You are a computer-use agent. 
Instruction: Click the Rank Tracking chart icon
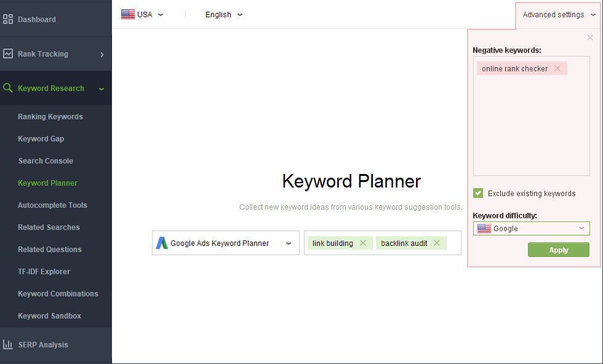click(x=7, y=54)
